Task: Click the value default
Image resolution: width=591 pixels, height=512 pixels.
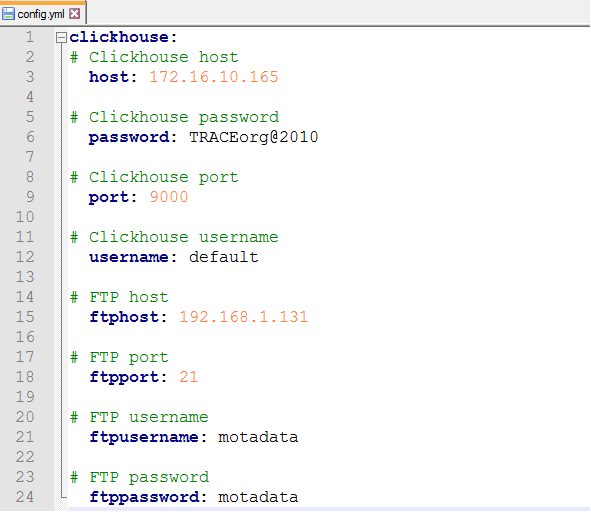Action: point(224,257)
